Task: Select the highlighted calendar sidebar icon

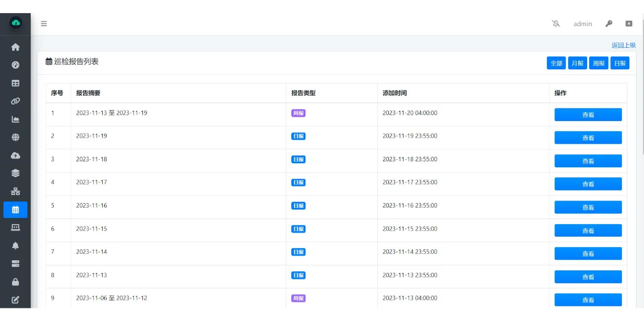Action: pos(16,209)
